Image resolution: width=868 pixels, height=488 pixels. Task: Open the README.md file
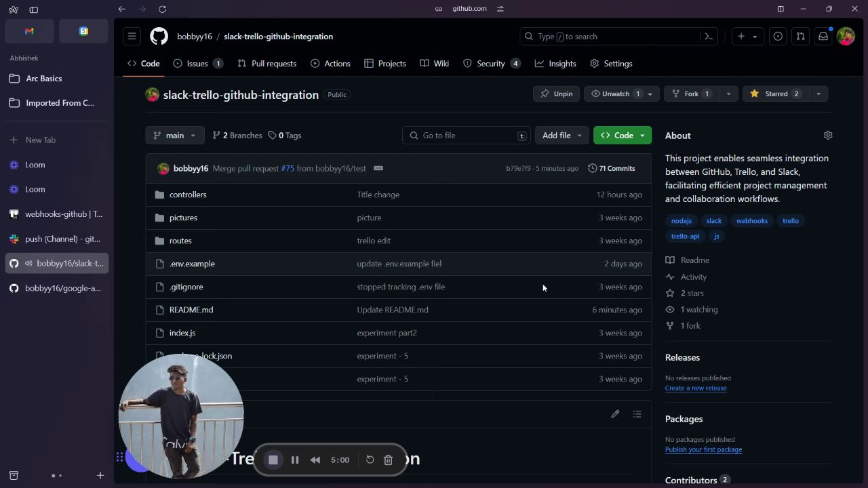191,310
